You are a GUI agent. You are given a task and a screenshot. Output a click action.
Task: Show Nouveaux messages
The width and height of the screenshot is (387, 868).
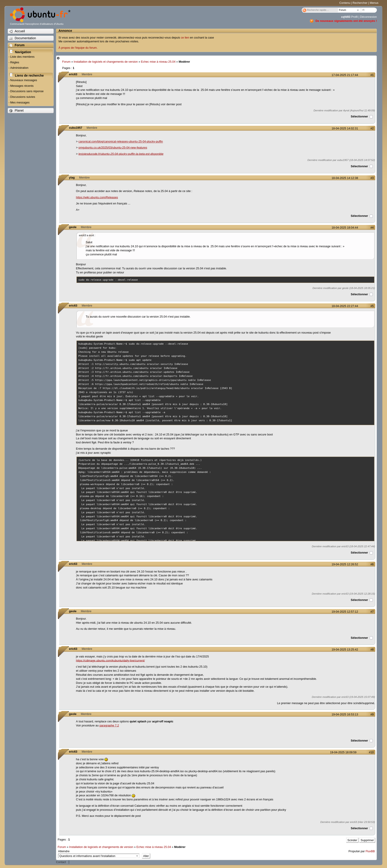[x=24, y=80]
